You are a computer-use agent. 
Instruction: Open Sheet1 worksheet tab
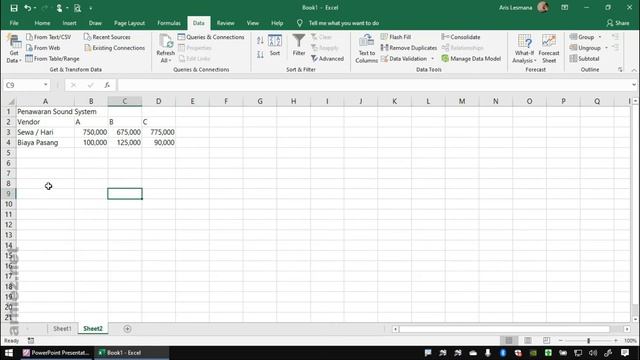point(62,329)
